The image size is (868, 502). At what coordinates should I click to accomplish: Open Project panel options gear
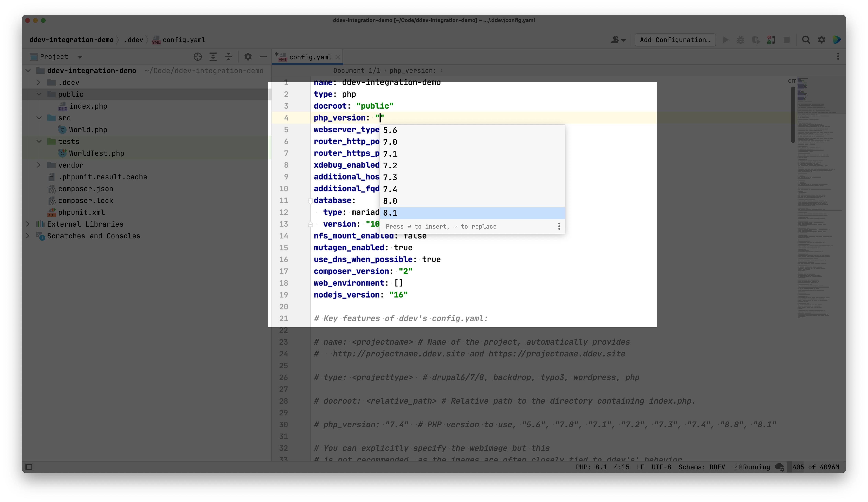[248, 57]
